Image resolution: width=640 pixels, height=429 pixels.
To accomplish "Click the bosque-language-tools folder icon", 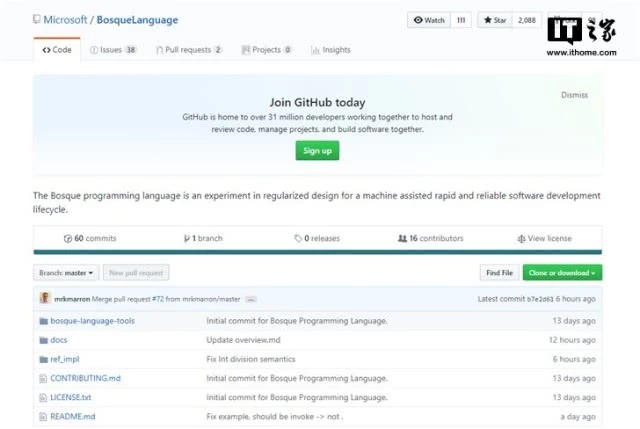I will [x=43, y=321].
